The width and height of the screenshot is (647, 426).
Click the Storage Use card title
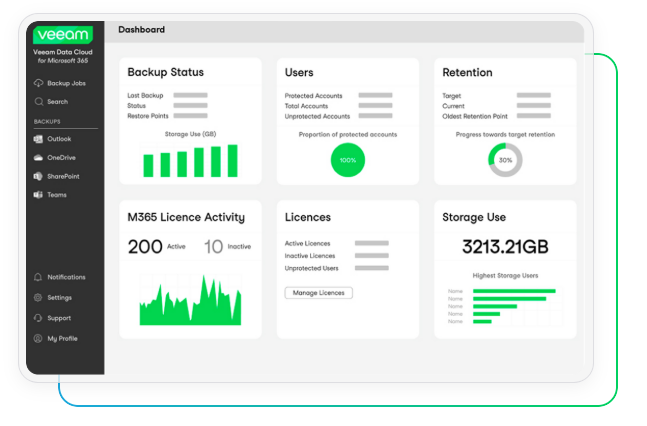474,217
